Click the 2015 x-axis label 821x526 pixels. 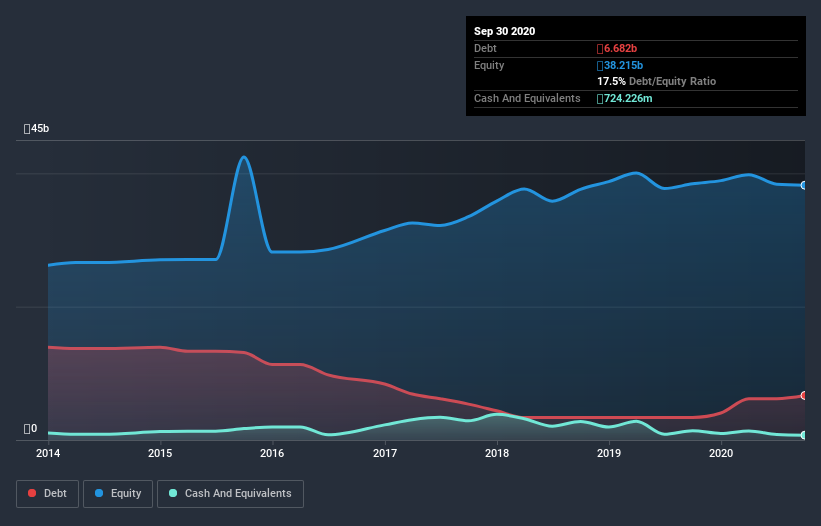(160, 453)
